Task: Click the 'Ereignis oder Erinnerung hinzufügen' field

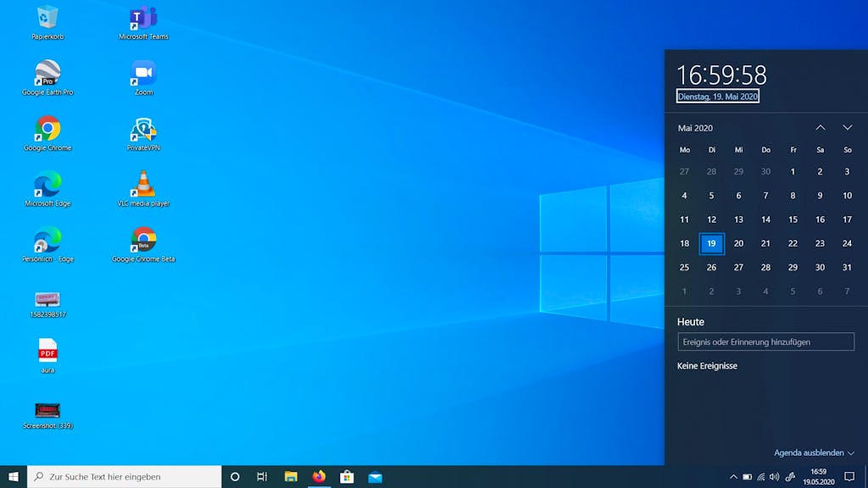Action: (x=765, y=342)
